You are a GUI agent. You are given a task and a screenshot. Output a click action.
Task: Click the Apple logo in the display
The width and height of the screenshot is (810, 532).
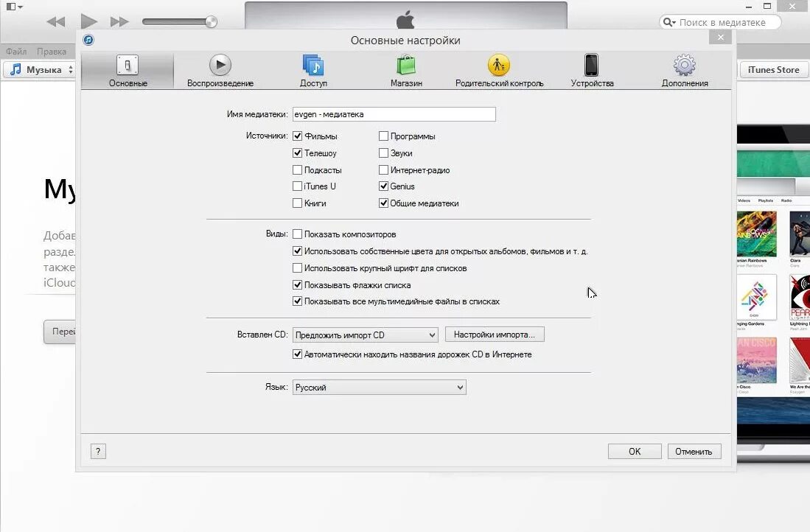405,20
